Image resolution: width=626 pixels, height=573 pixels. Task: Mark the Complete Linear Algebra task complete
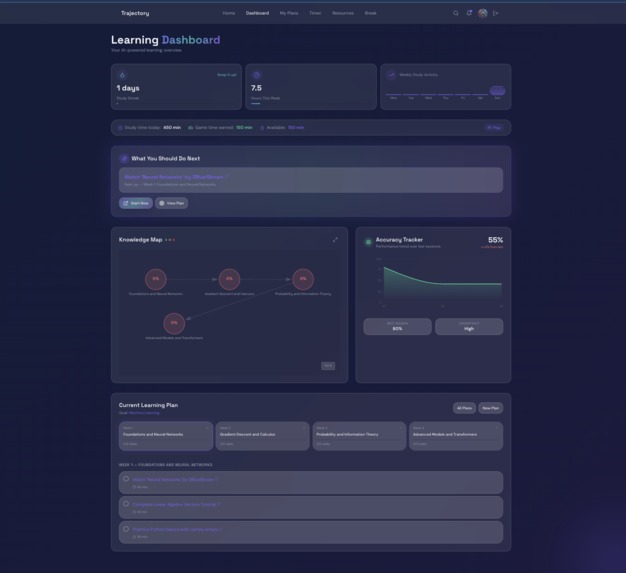(126, 504)
